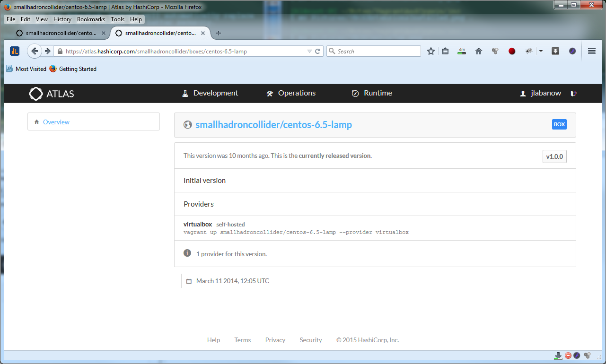Click the bookmarks list icon

445,51
